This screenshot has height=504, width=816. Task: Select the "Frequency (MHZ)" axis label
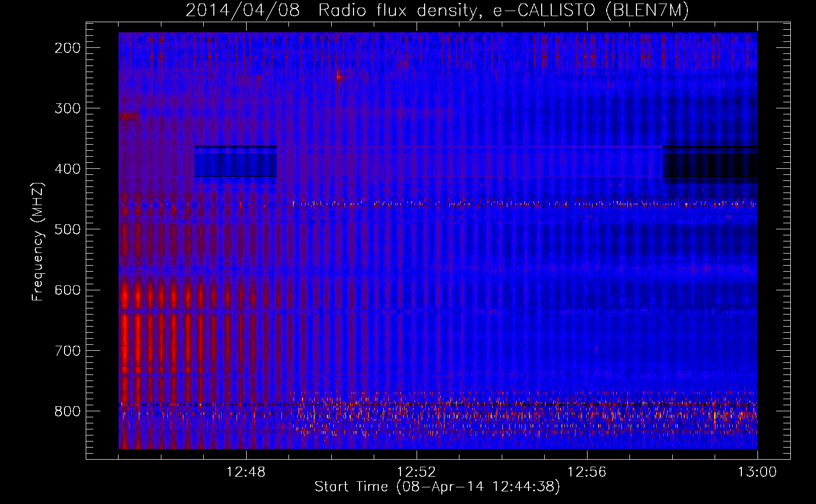(37, 242)
